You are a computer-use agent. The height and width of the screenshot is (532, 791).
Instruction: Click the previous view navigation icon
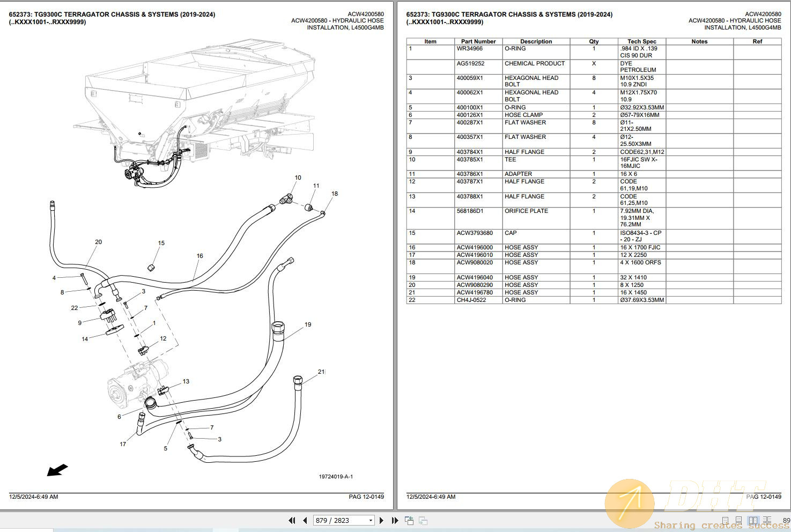pos(409,520)
